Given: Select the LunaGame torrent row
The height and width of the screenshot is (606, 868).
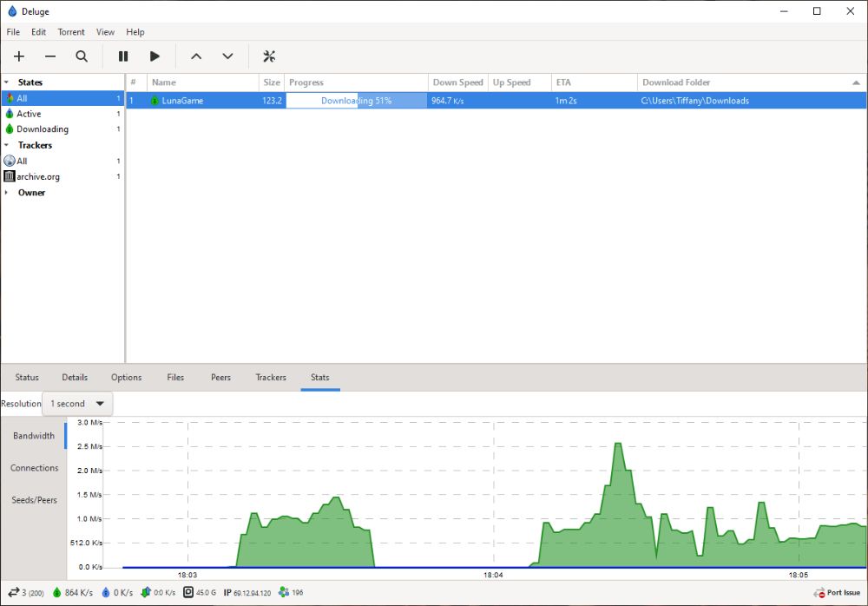Looking at the screenshot, I should tap(496, 100).
